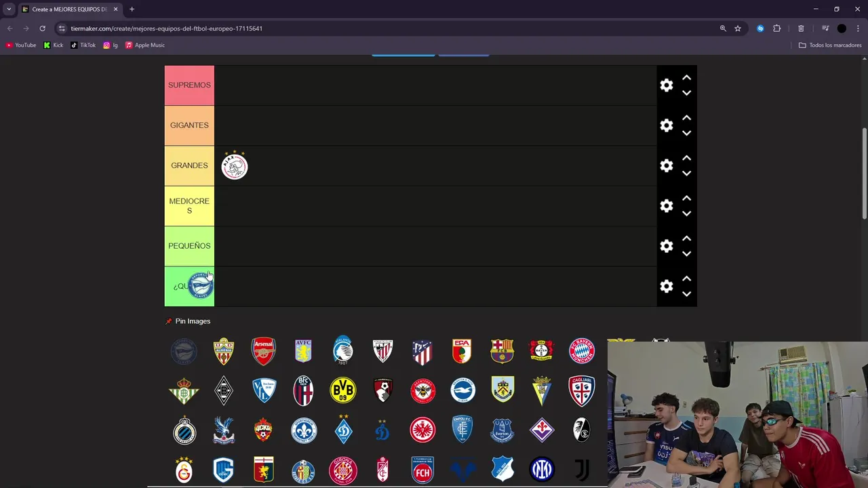The height and width of the screenshot is (488, 868).
Task: Click the Eintracht Frankfurt eagle badge
Action: click(422, 430)
